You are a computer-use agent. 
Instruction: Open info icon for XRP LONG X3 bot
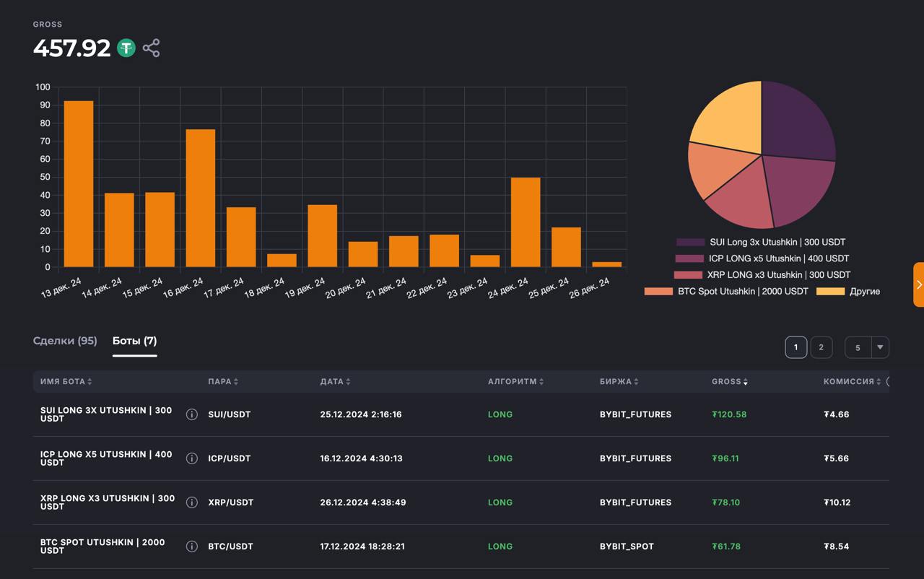click(192, 502)
